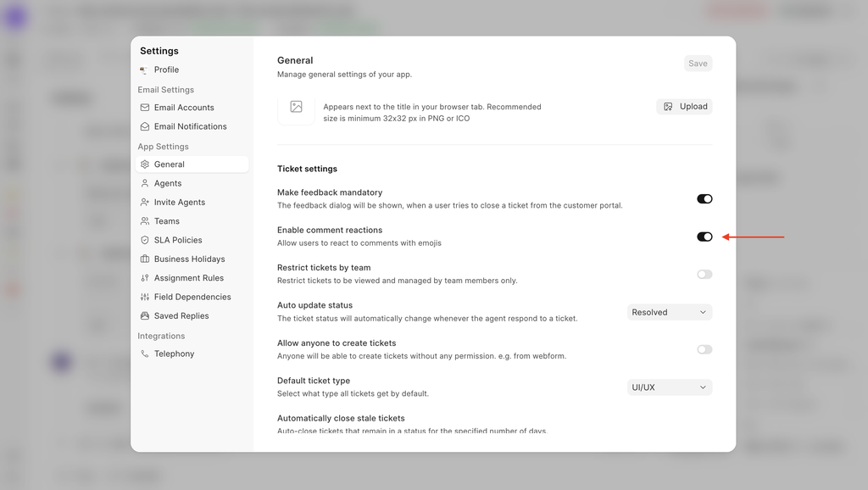Click the Save button
This screenshot has width=868, height=490.
tap(698, 64)
